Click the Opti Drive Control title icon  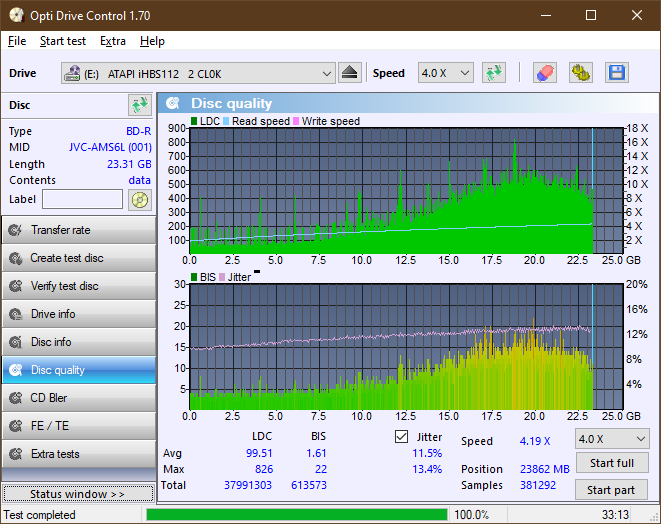[x=17, y=16]
